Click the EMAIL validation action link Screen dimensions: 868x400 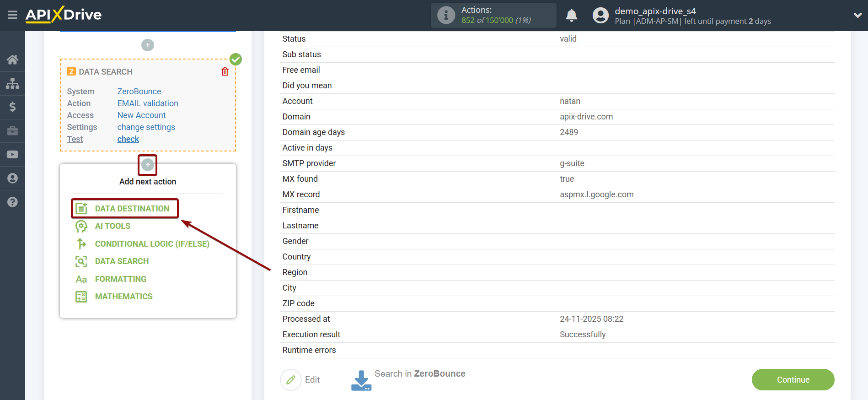click(x=148, y=103)
